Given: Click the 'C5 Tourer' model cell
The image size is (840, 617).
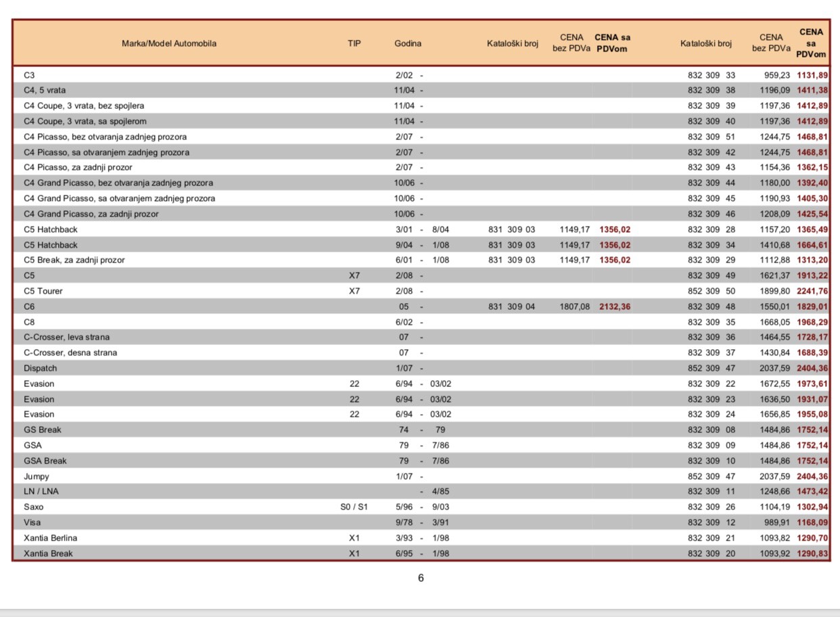Looking at the screenshot, I should click(43, 291).
